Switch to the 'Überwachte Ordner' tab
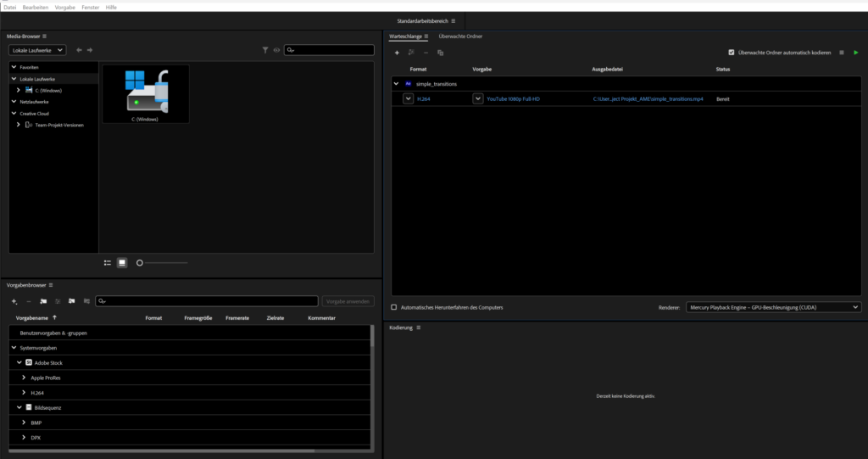This screenshot has height=459, width=868. 460,36
